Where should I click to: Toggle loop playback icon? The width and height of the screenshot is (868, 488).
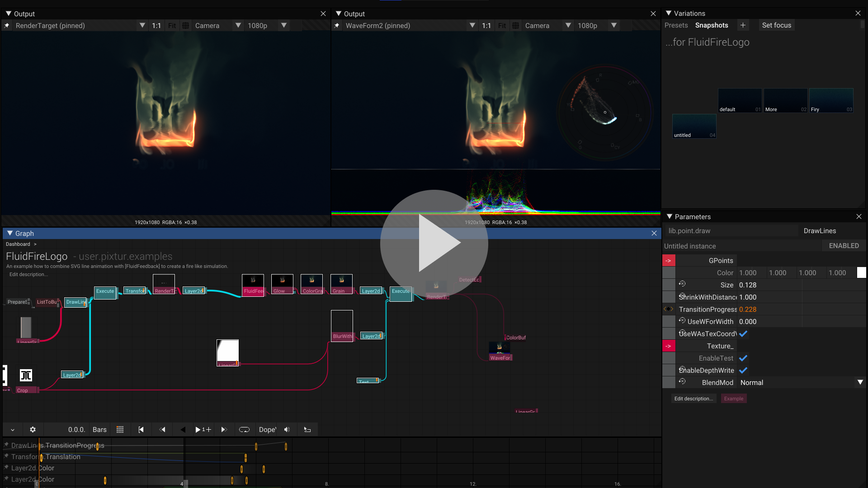pos(244,430)
